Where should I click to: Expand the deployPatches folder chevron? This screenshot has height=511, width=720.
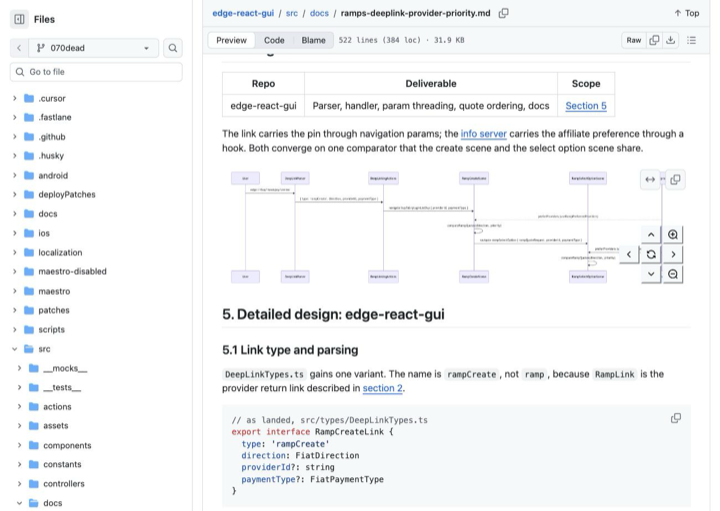(15, 195)
